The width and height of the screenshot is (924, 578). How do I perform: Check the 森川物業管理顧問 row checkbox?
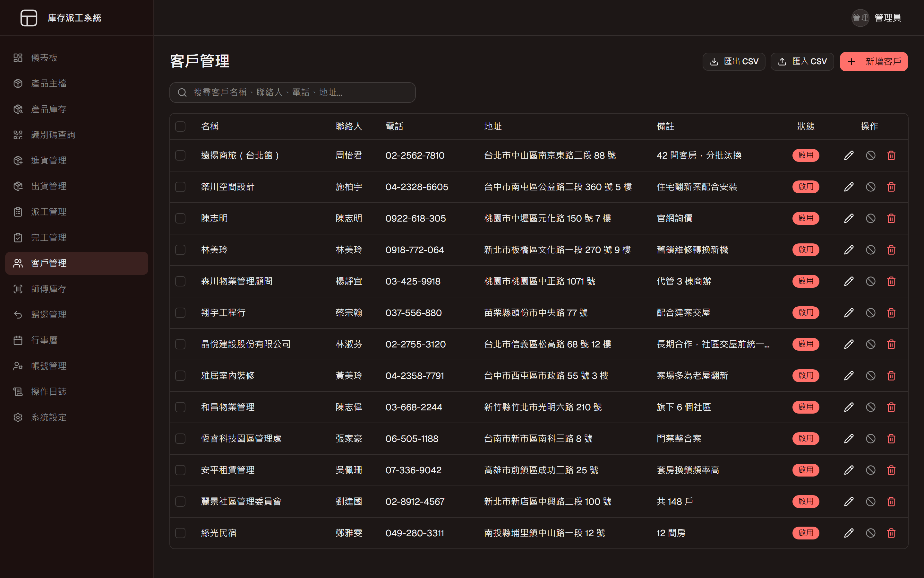180,281
